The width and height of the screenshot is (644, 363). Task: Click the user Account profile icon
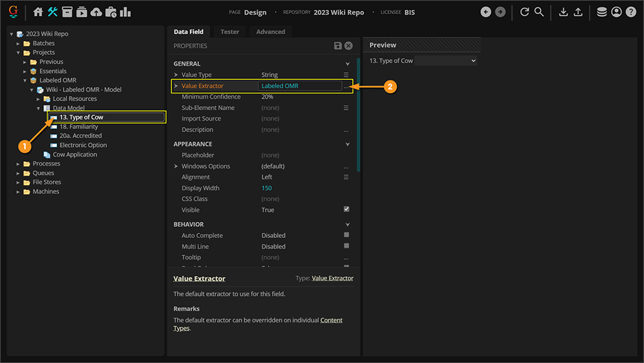[616, 12]
